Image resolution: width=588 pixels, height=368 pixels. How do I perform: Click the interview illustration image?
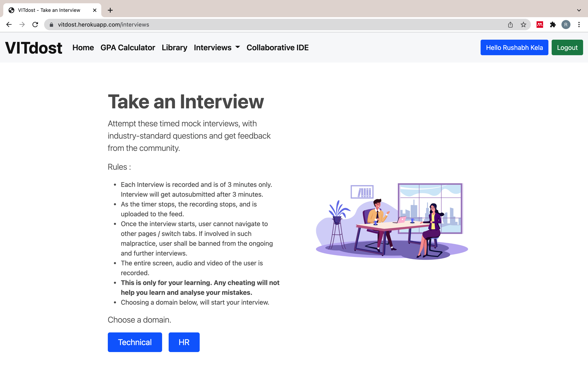(392, 221)
